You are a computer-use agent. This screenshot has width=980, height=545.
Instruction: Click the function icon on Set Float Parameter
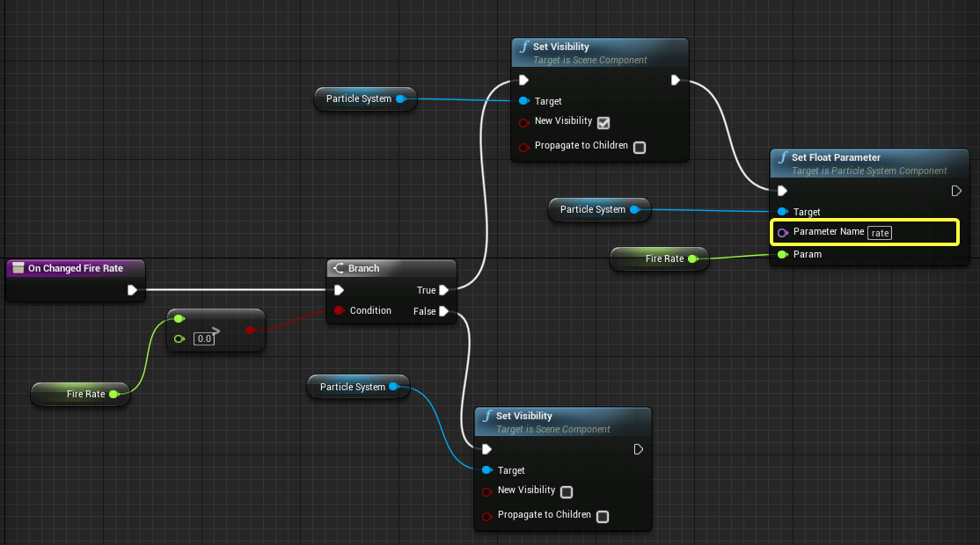pyautogui.click(x=783, y=158)
